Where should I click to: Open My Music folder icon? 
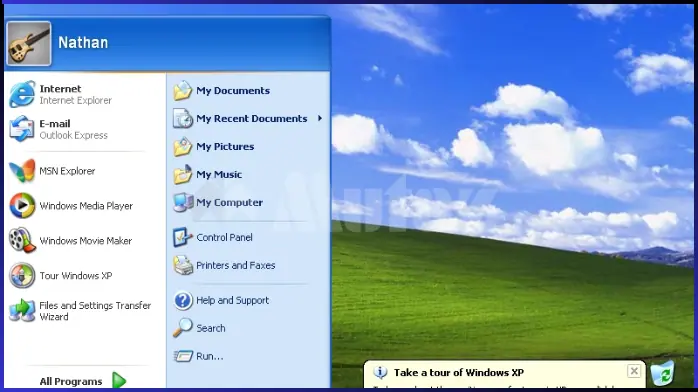click(183, 174)
